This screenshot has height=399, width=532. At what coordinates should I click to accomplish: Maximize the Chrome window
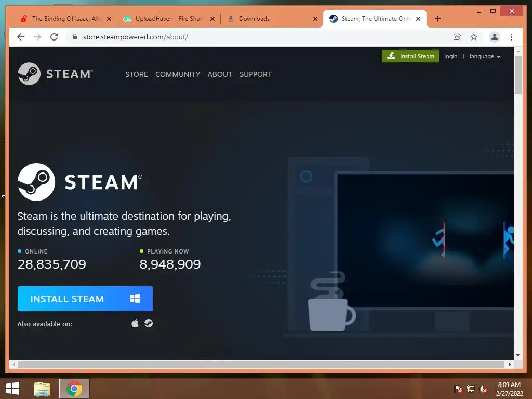(493, 11)
